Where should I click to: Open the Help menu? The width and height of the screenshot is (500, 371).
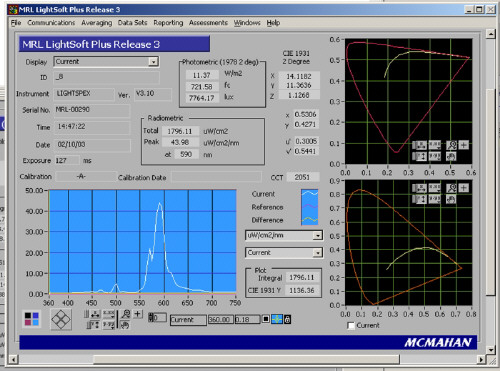tap(273, 23)
